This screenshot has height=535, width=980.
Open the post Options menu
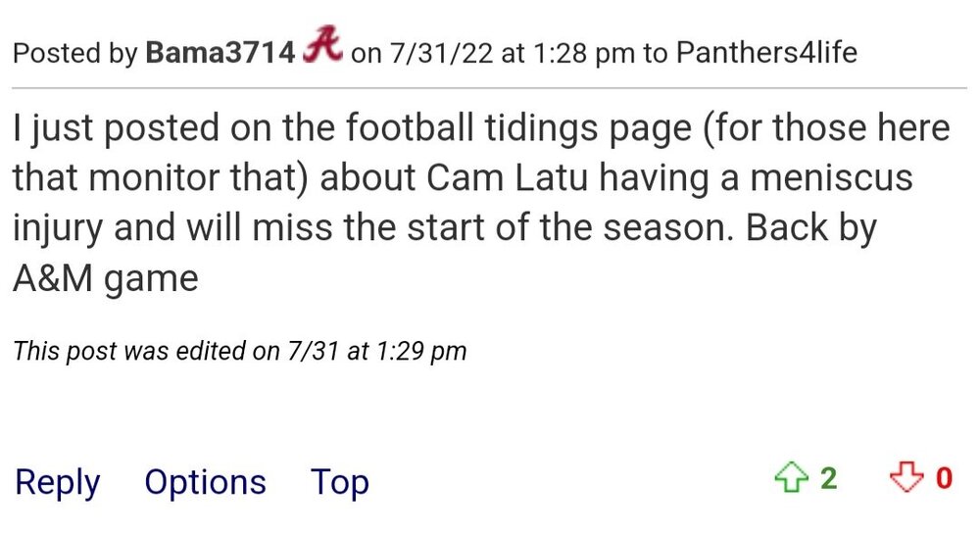(x=205, y=482)
